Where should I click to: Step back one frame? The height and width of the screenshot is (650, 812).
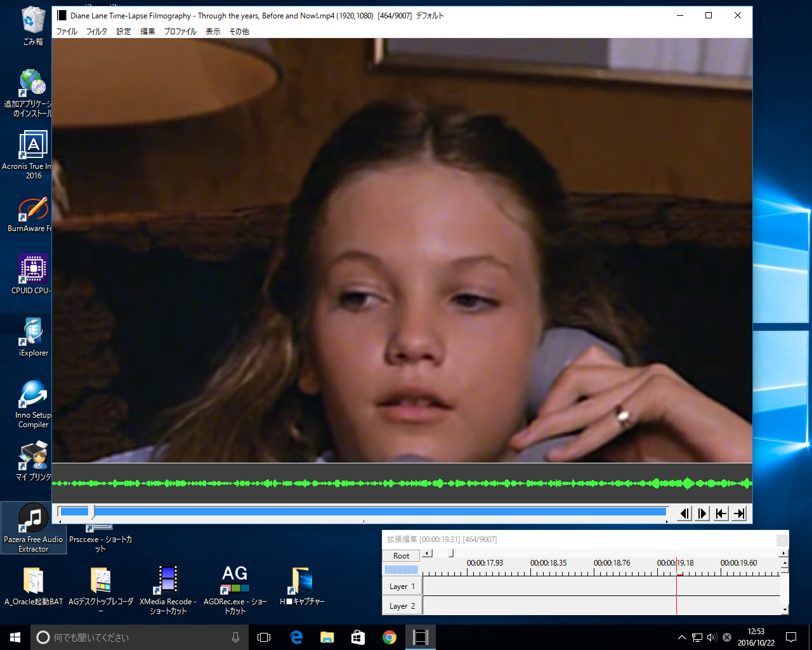(x=684, y=514)
